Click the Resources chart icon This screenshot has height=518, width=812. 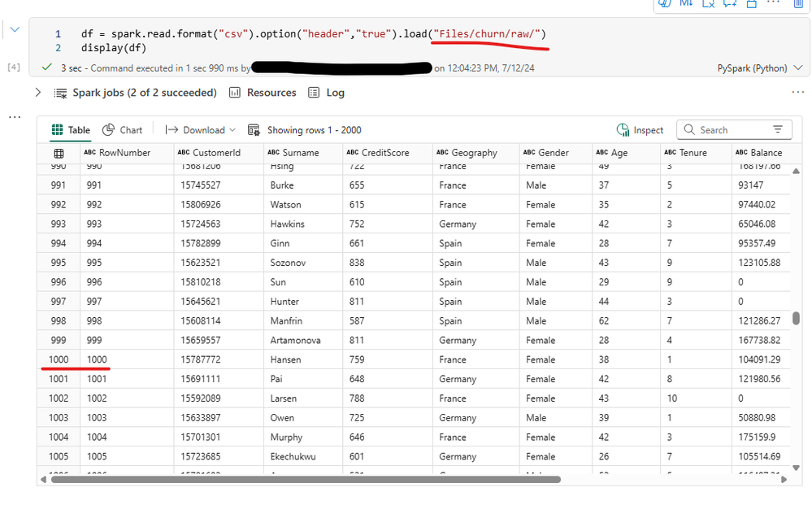pos(235,93)
